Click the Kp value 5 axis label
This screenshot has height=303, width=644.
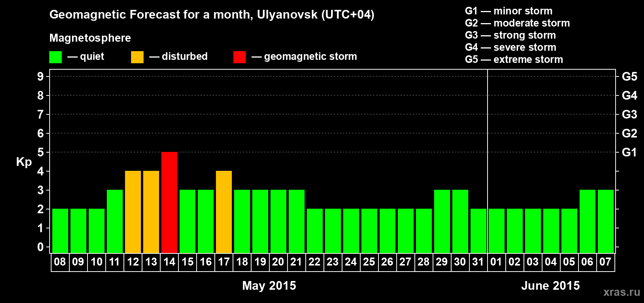click(41, 152)
